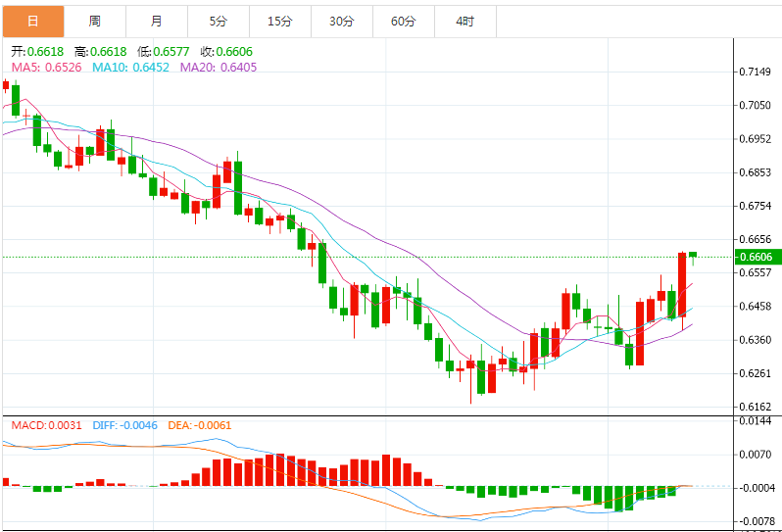Viewport: 782px width, 532px height.
Task: Open the 15分 timeframe tab
Action: pyautogui.click(x=280, y=22)
